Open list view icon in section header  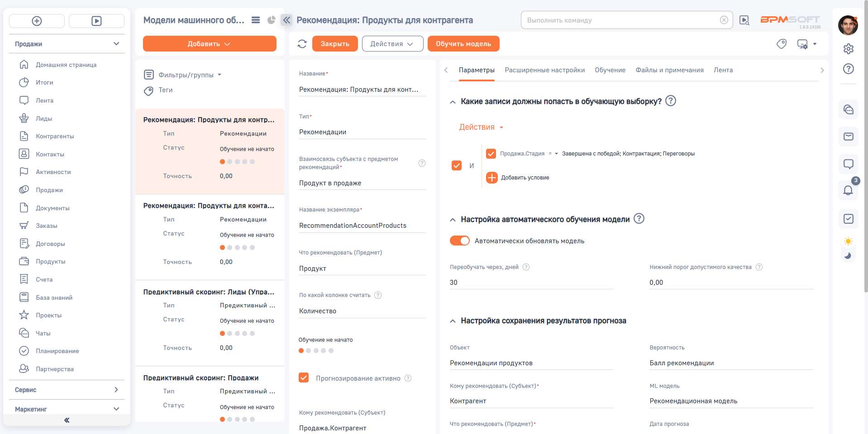256,20
